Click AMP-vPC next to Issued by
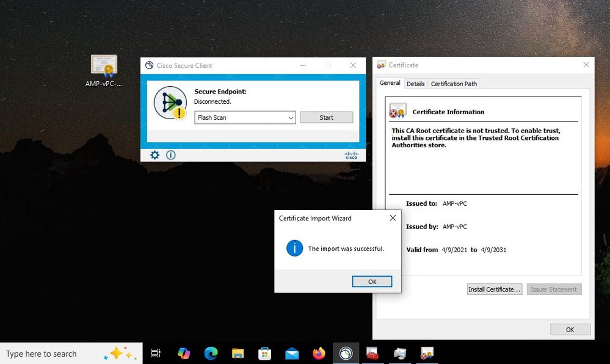 coord(455,227)
